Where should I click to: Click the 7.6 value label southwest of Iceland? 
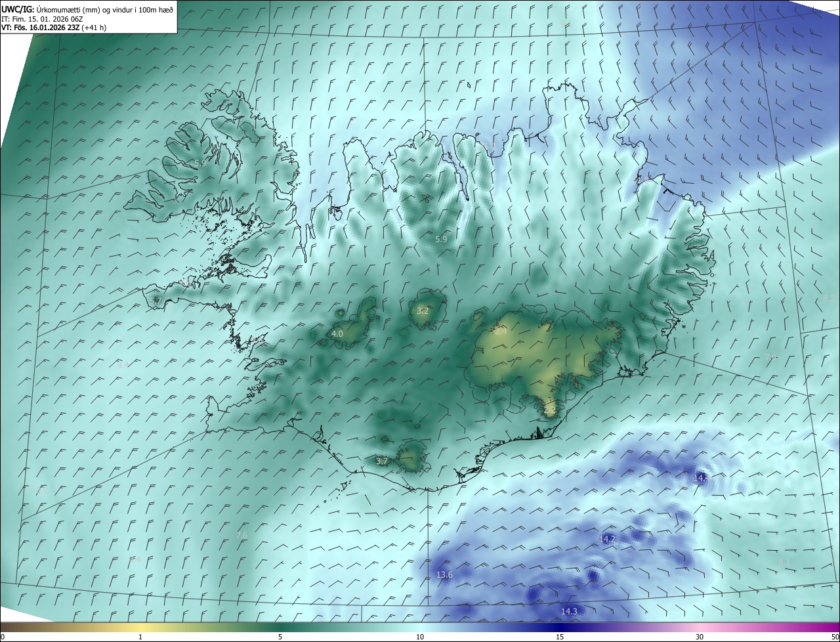point(241,536)
